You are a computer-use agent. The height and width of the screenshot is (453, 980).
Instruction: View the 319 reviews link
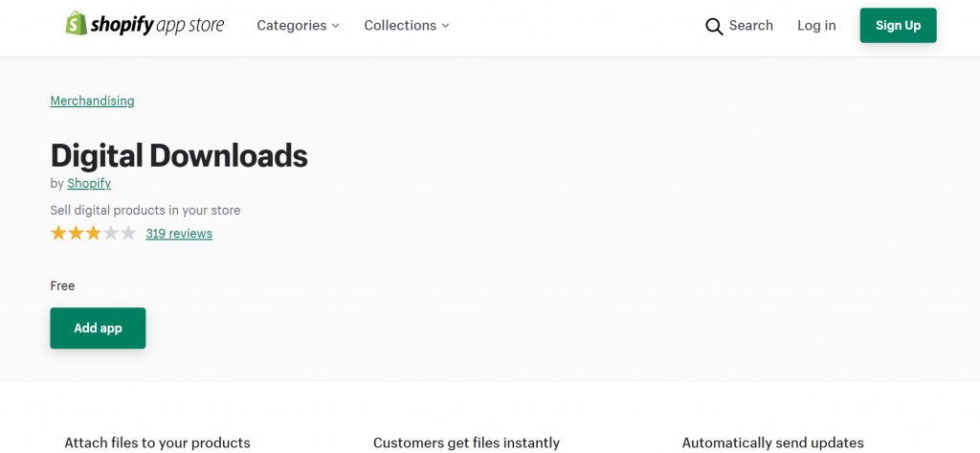(x=179, y=234)
